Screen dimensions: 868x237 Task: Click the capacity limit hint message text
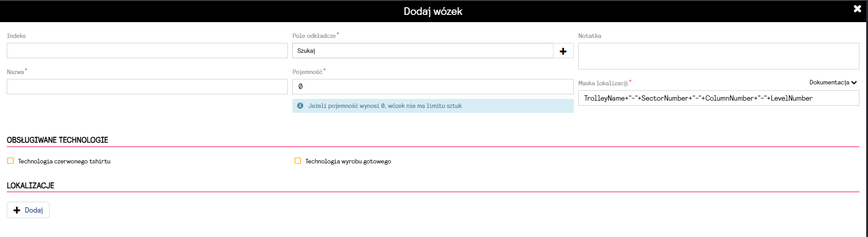click(x=385, y=106)
